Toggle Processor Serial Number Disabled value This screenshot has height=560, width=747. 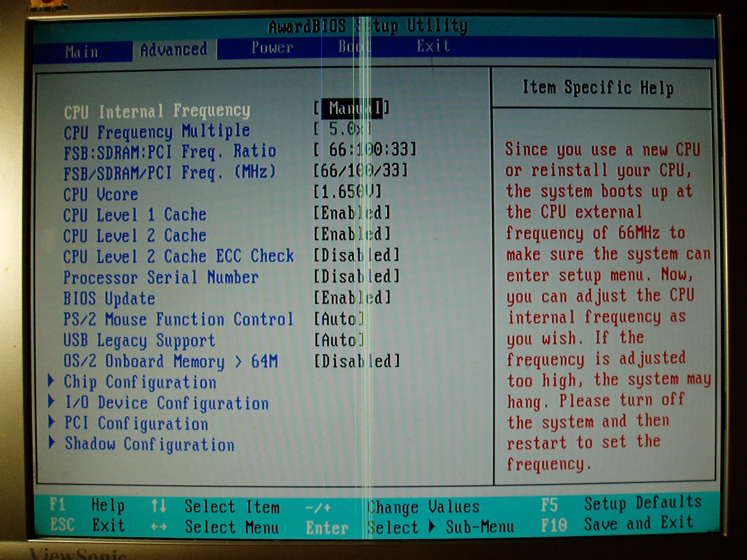[357, 276]
